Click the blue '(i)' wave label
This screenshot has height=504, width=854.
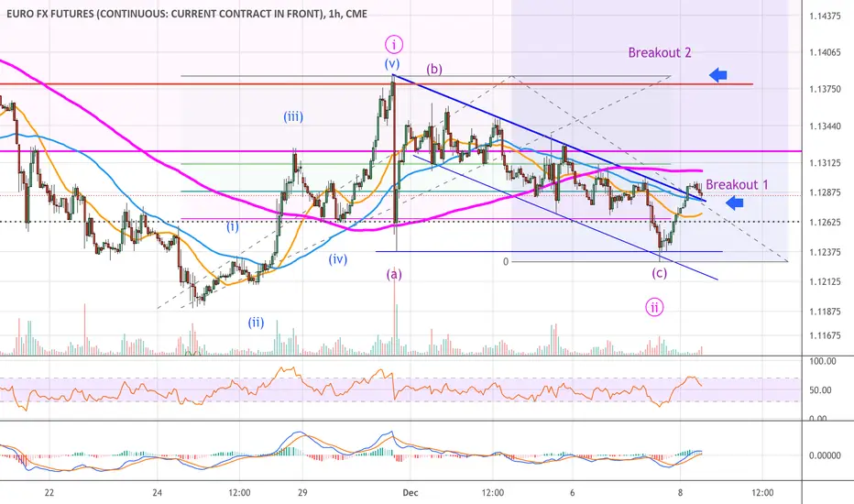[233, 226]
